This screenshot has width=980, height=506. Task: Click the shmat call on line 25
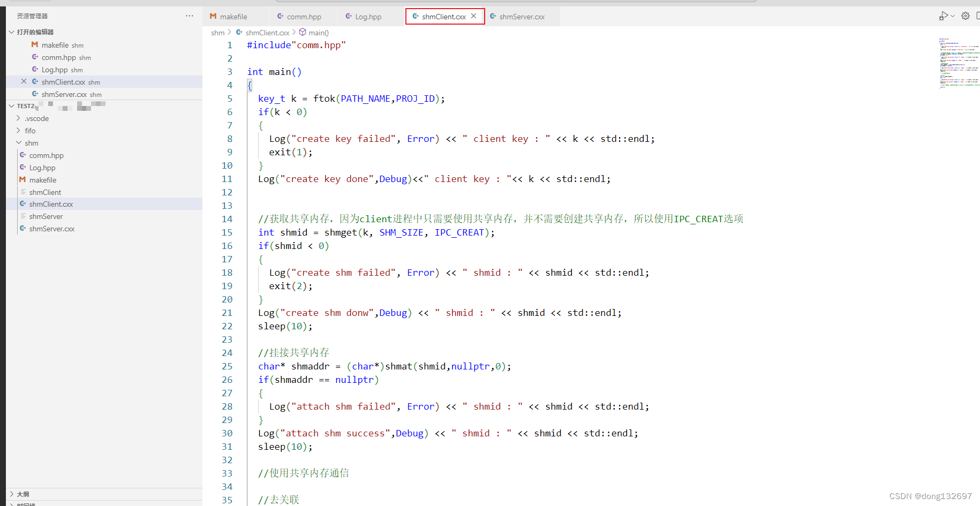[399, 366]
